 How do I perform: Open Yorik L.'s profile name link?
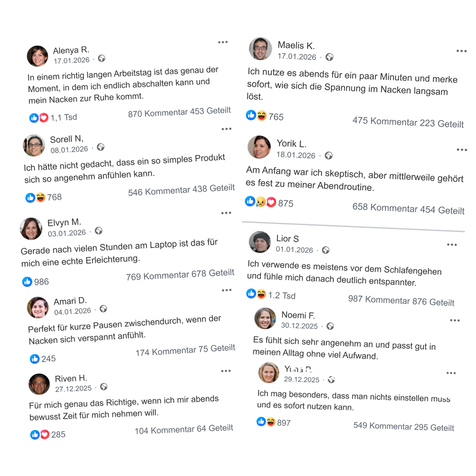(x=291, y=144)
